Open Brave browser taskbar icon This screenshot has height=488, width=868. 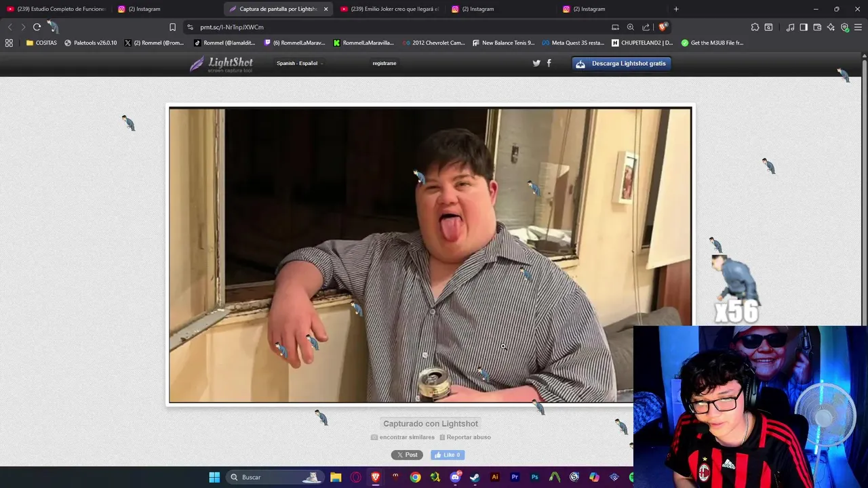click(x=376, y=477)
